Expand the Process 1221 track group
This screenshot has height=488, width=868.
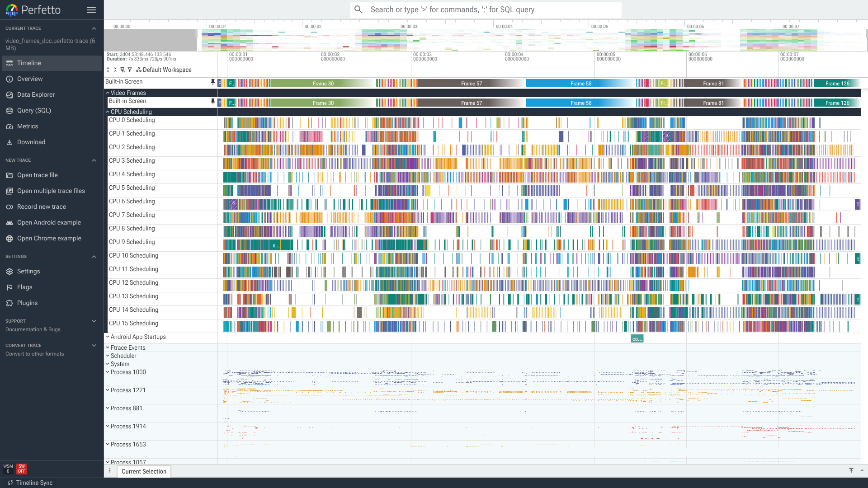[x=108, y=390]
